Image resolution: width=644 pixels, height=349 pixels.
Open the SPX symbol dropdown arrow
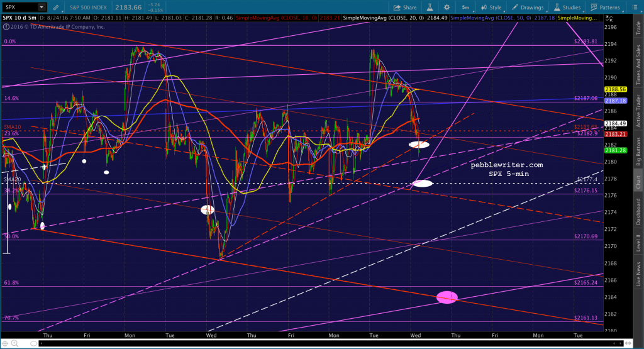coord(42,7)
